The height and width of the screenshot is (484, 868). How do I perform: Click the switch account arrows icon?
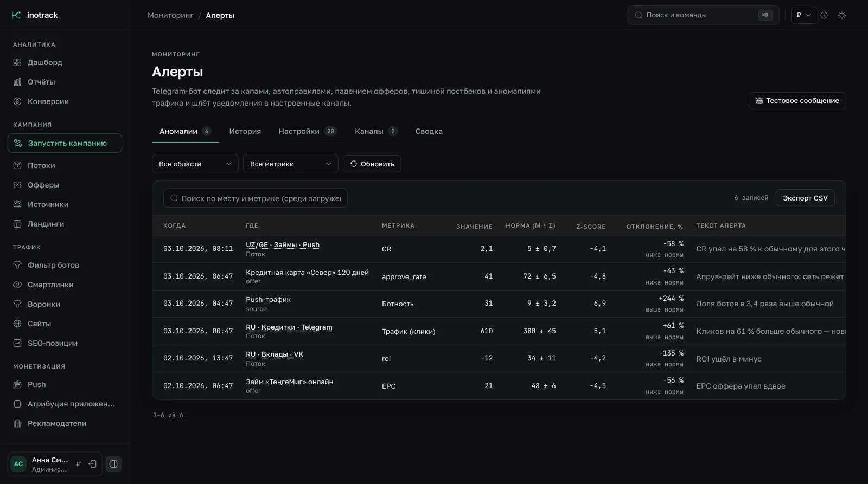79,464
